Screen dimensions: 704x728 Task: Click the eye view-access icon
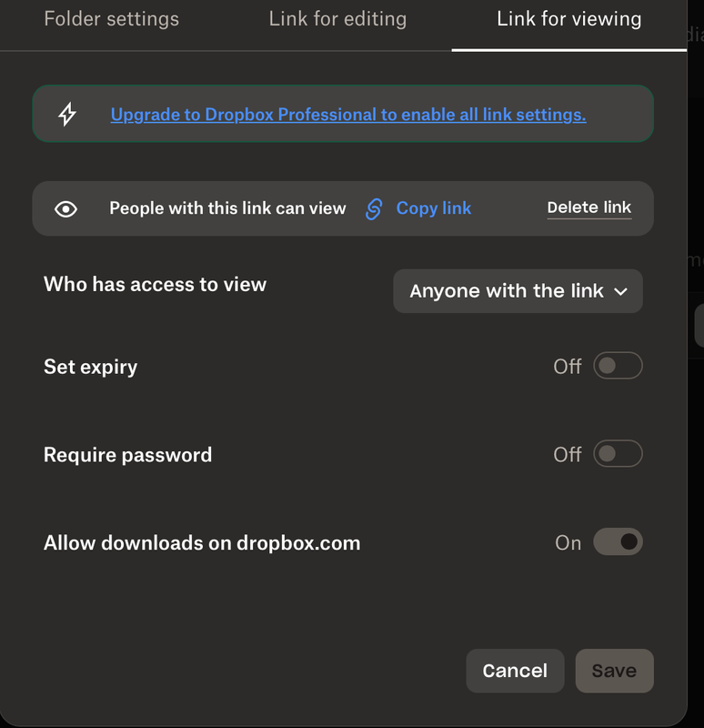click(65, 209)
